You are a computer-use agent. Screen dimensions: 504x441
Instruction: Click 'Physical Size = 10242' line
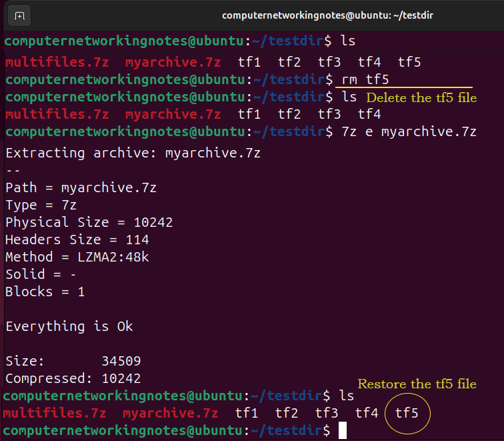[89, 222]
